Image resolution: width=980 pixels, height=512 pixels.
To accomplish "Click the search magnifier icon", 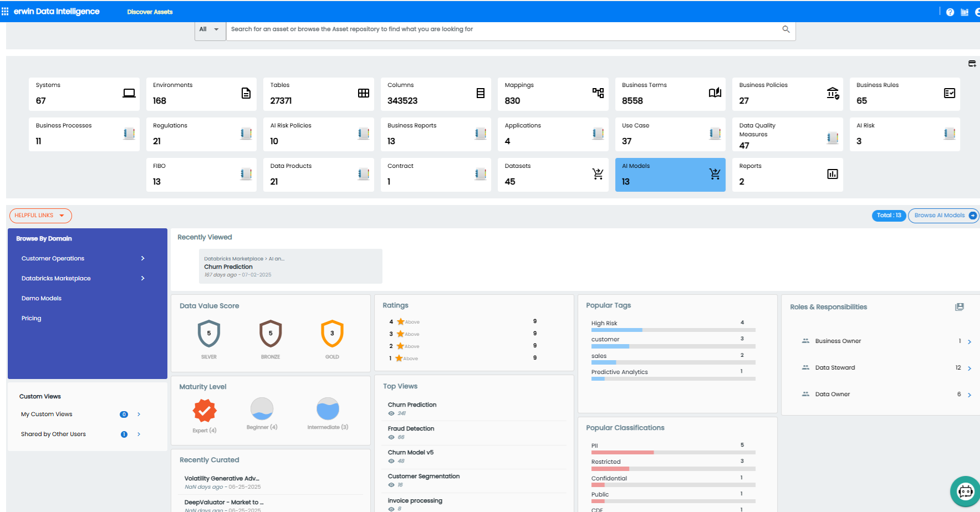I will click(x=786, y=29).
